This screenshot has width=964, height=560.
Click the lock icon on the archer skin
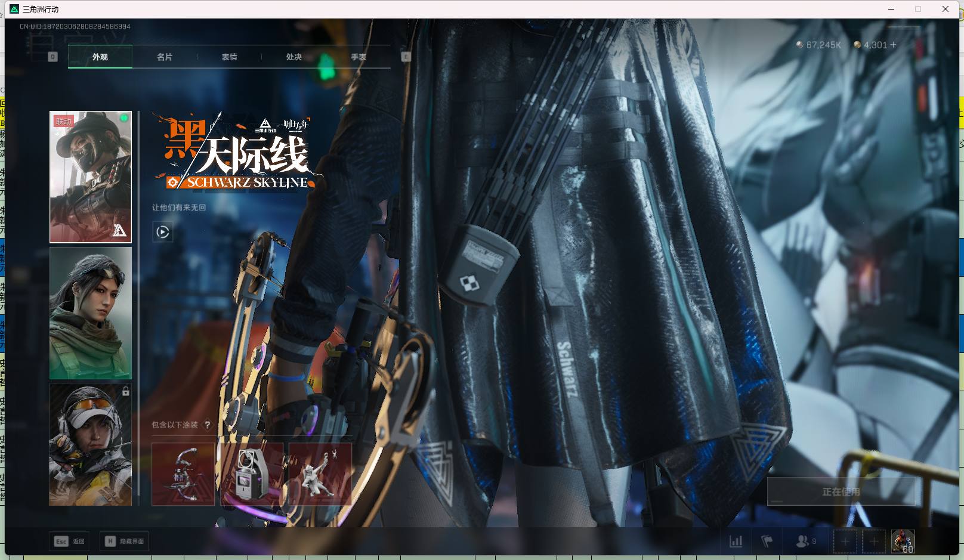click(125, 392)
